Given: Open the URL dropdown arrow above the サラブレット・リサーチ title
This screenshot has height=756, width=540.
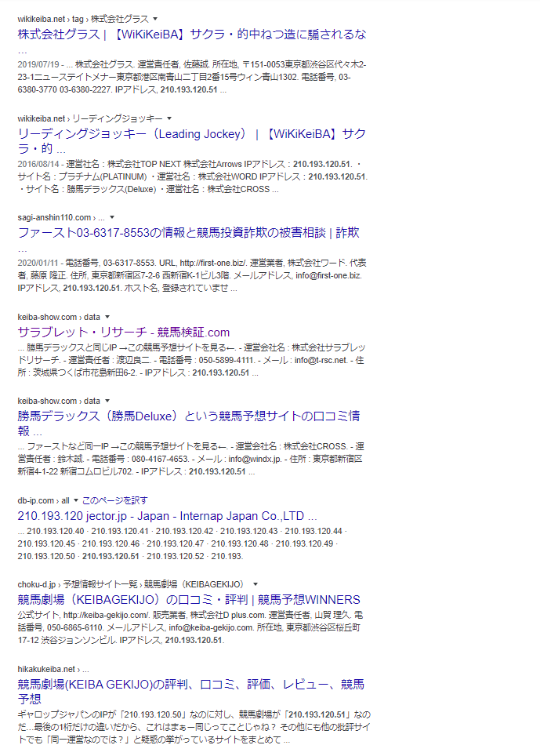Looking at the screenshot, I should (x=107, y=317).
